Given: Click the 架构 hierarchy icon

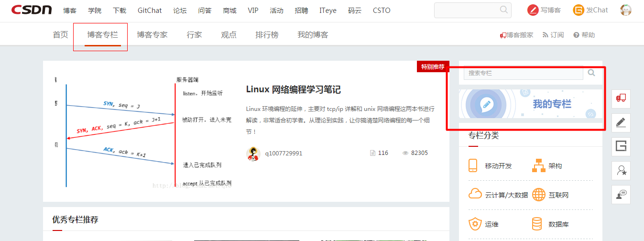Looking at the screenshot, I should 539,165.
